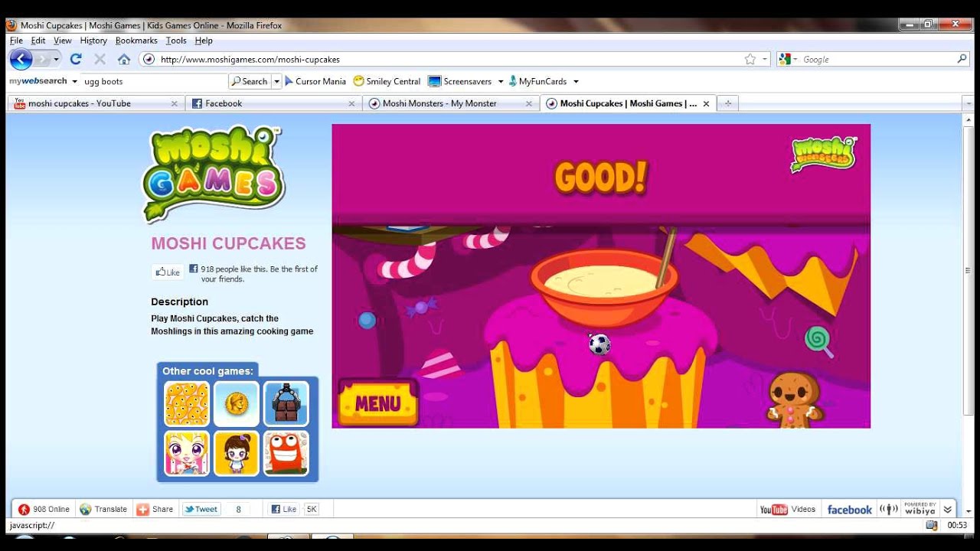Screen dimensions: 980x551
Task: Open the bookmark star dropdown arrow
Action: (764, 59)
